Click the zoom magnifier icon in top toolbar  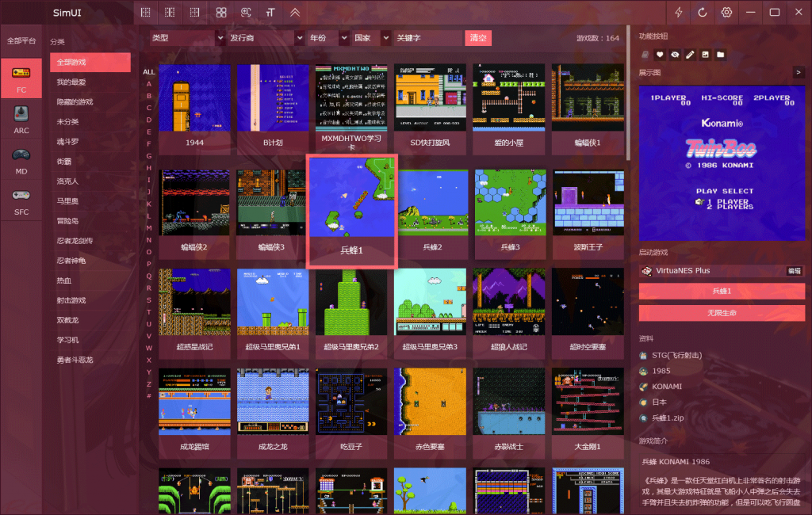click(247, 13)
